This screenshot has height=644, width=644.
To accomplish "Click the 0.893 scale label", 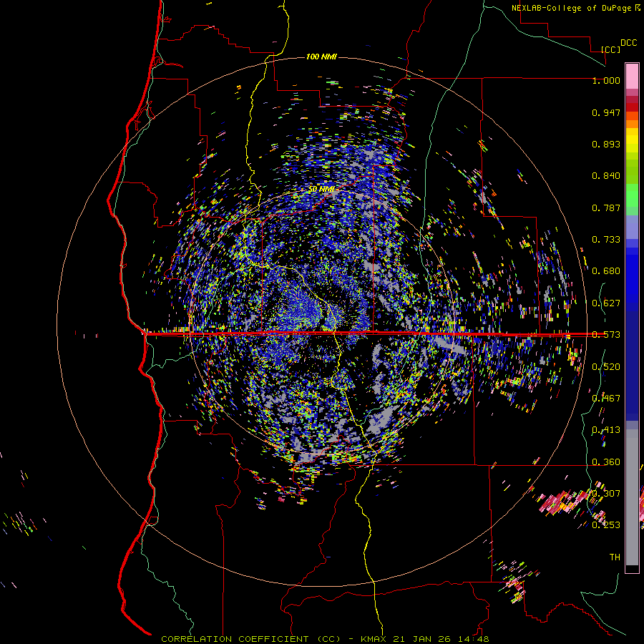I will point(606,144).
